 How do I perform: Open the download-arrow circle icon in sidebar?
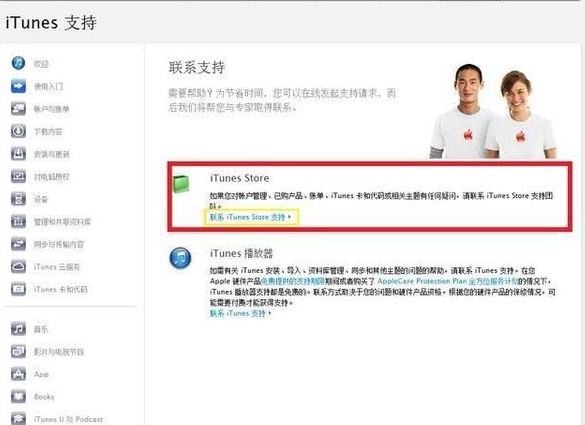pos(18,131)
